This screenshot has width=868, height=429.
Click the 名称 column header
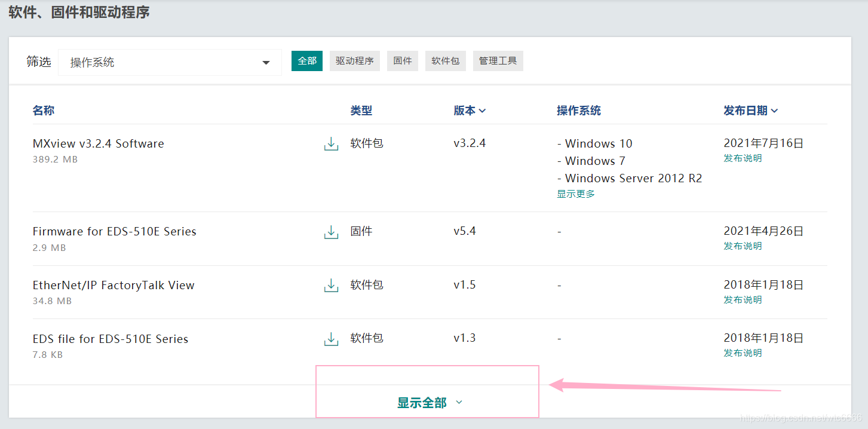point(44,111)
